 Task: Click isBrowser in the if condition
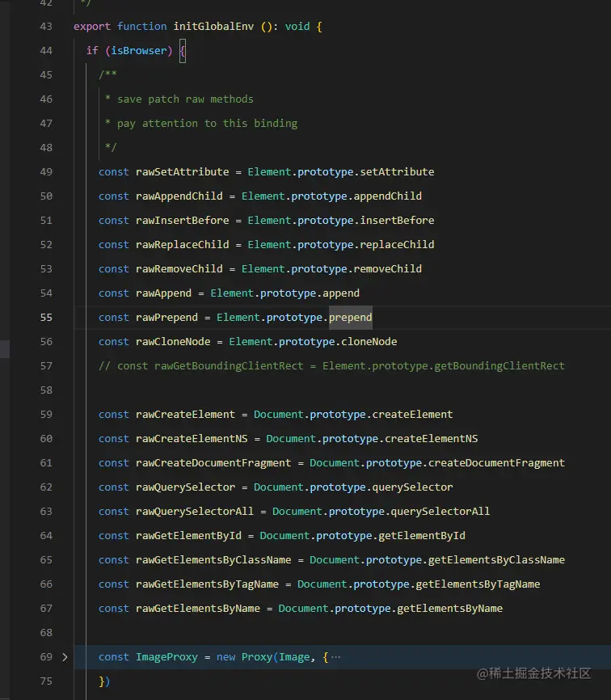pyautogui.click(x=139, y=50)
